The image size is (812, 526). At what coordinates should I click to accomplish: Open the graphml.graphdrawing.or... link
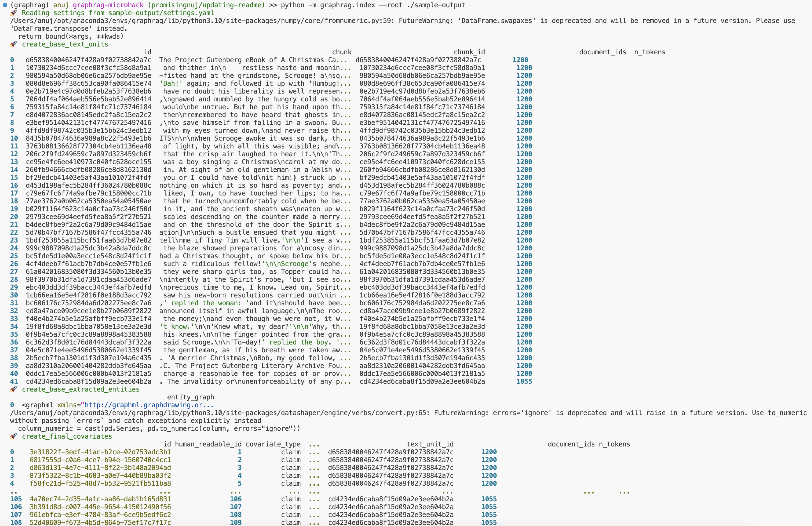point(149,405)
